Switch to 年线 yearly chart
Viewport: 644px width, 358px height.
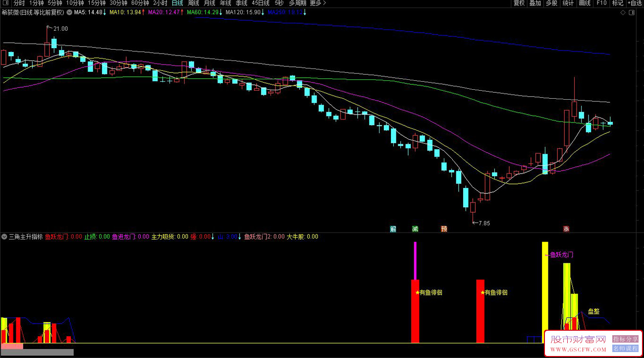[x=225, y=3]
